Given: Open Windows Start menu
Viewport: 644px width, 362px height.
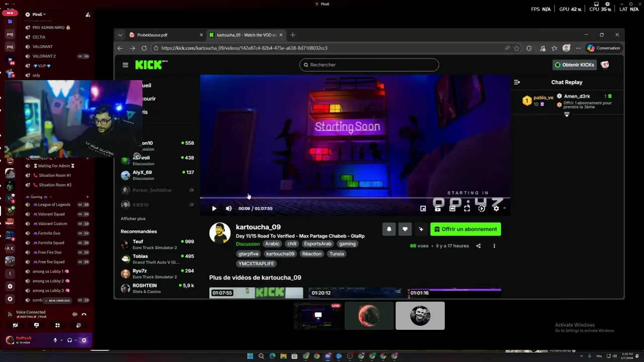Looking at the screenshot, I should [x=250, y=356].
